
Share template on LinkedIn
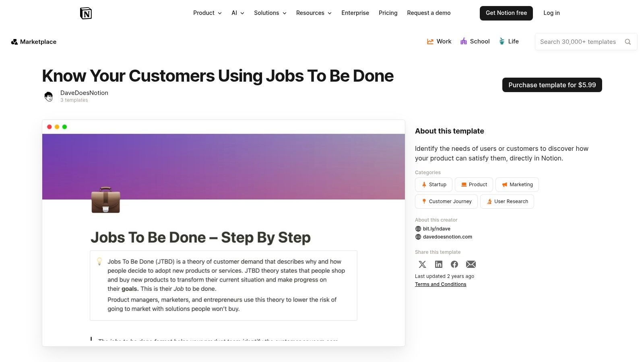click(x=439, y=264)
